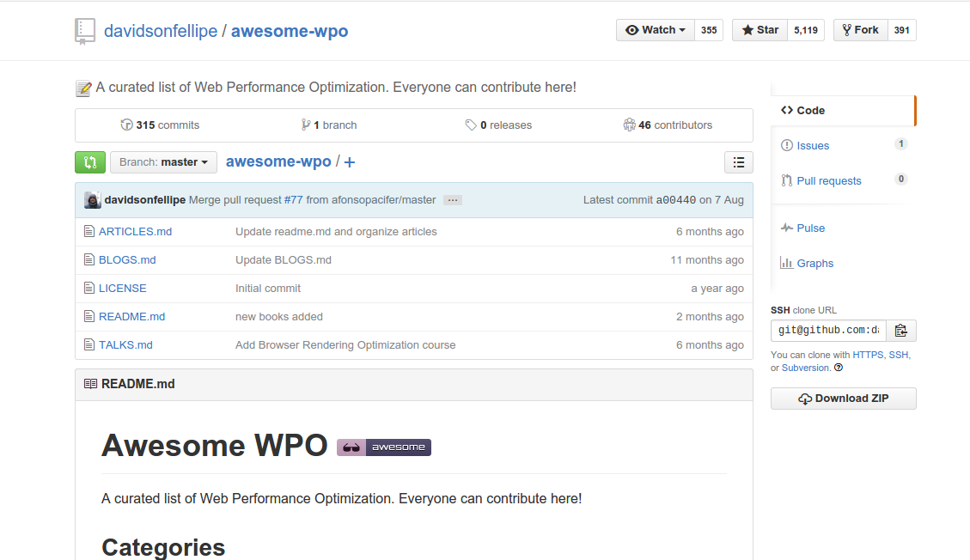This screenshot has width=970, height=560.
Task: View the 355 watchers count
Action: pyautogui.click(x=709, y=30)
